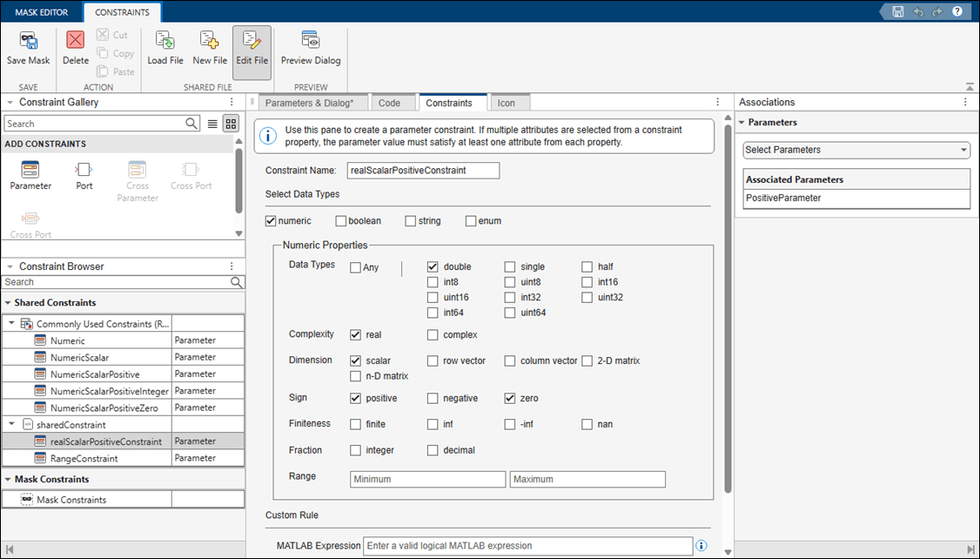The width and height of the screenshot is (980, 559).
Task: Add a Parameter constraint from the gallery
Action: coord(30,171)
